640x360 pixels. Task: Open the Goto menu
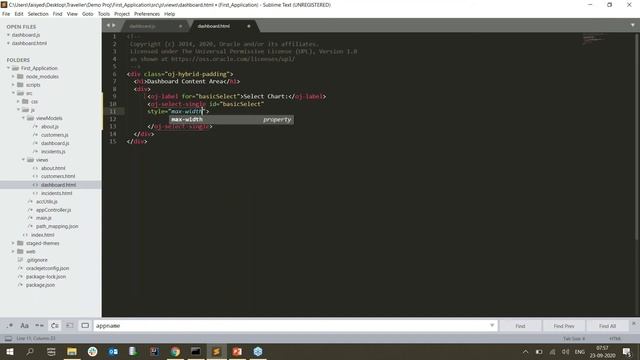click(x=88, y=14)
